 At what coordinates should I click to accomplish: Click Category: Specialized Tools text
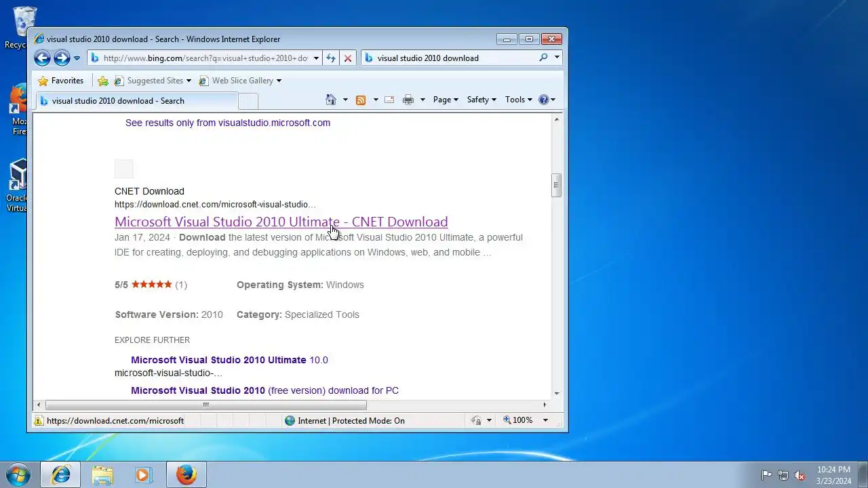(298, 314)
